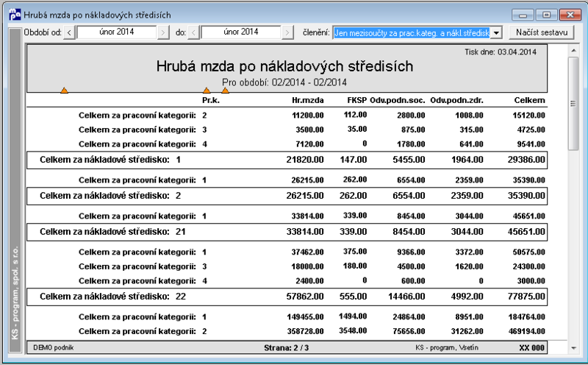Click the third orange marker right of the middle one
The height and width of the screenshot is (365, 588).
225,90
